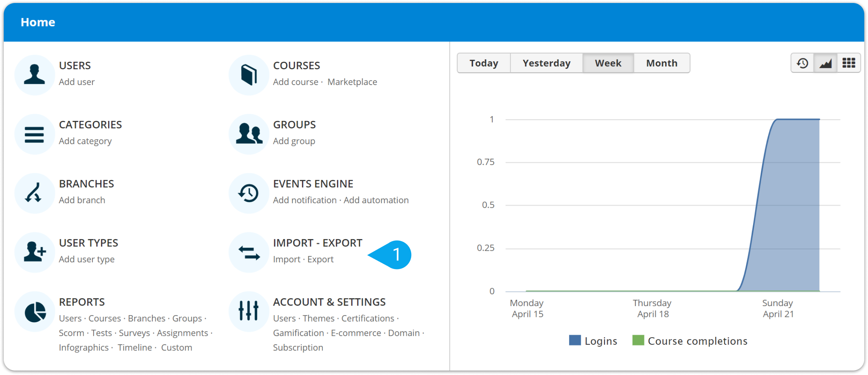Open Certifications settings link
This screenshot has width=868, height=375.
coord(368,318)
